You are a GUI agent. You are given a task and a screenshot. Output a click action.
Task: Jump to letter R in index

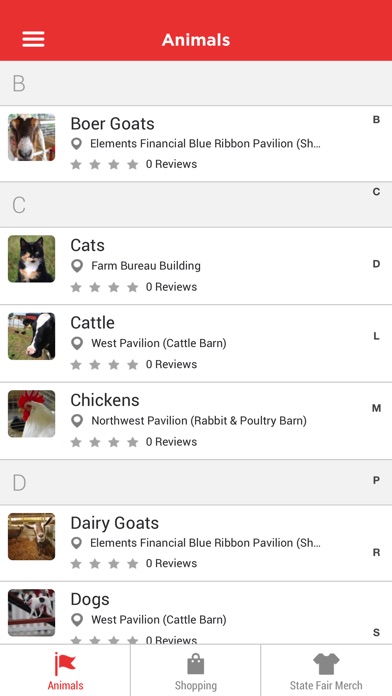coord(376,553)
